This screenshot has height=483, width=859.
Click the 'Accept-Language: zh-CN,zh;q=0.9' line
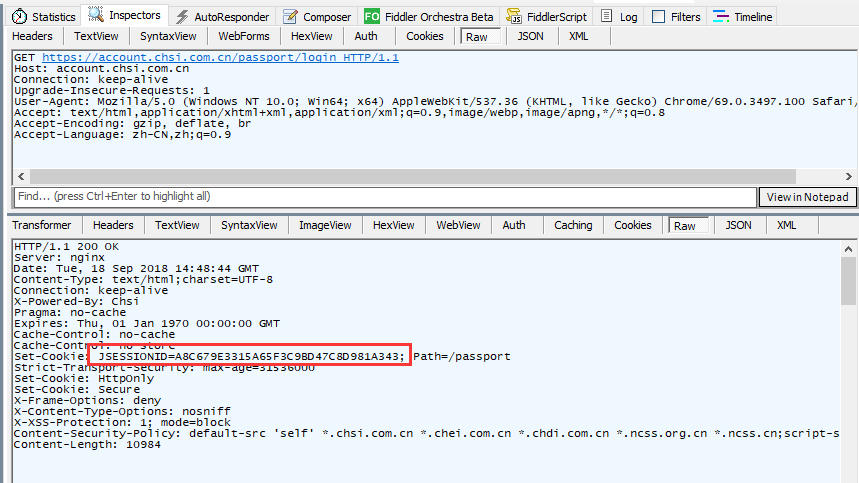[122, 134]
